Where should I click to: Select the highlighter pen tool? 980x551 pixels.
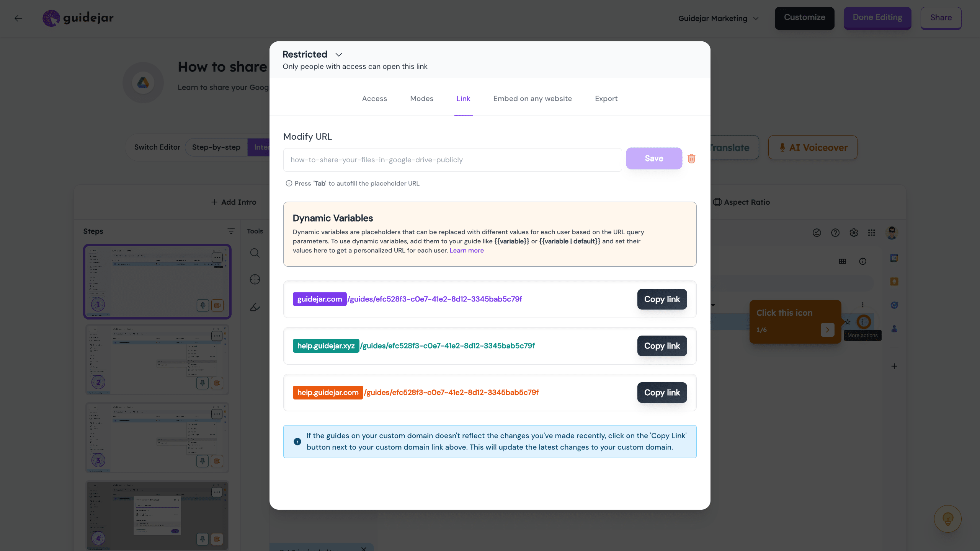pyautogui.click(x=255, y=307)
